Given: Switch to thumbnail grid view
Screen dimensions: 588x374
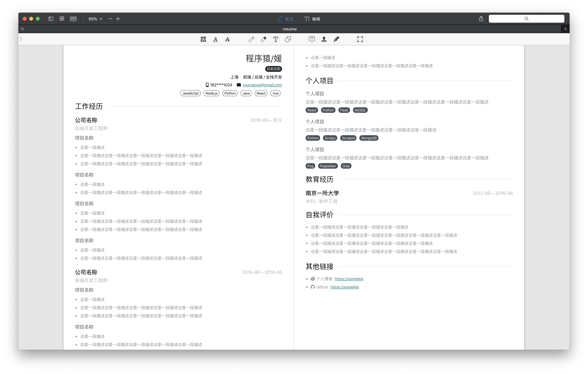Looking at the screenshot, I should [62, 19].
